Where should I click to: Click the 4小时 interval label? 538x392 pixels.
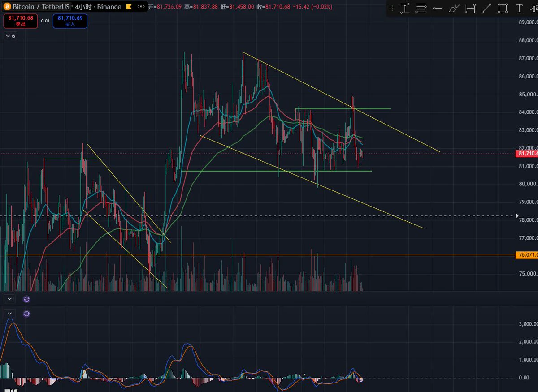[83, 7]
